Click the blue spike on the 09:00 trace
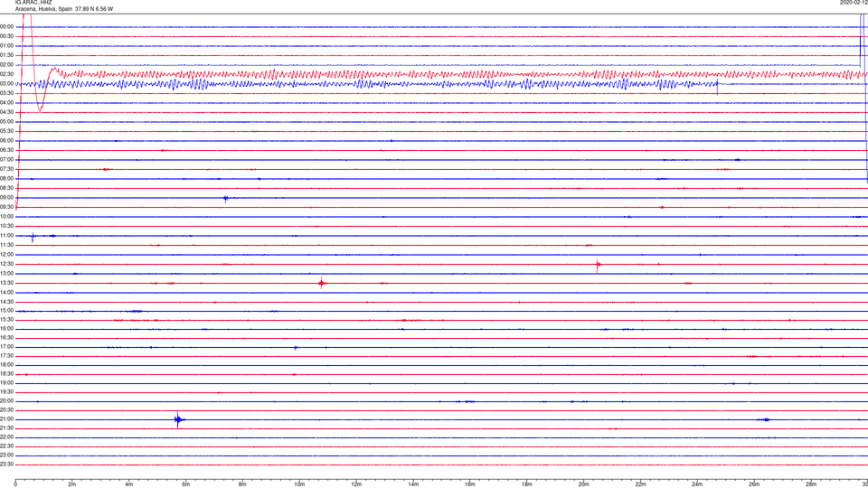Screen dimensions: 868x488 click(x=225, y=199)
